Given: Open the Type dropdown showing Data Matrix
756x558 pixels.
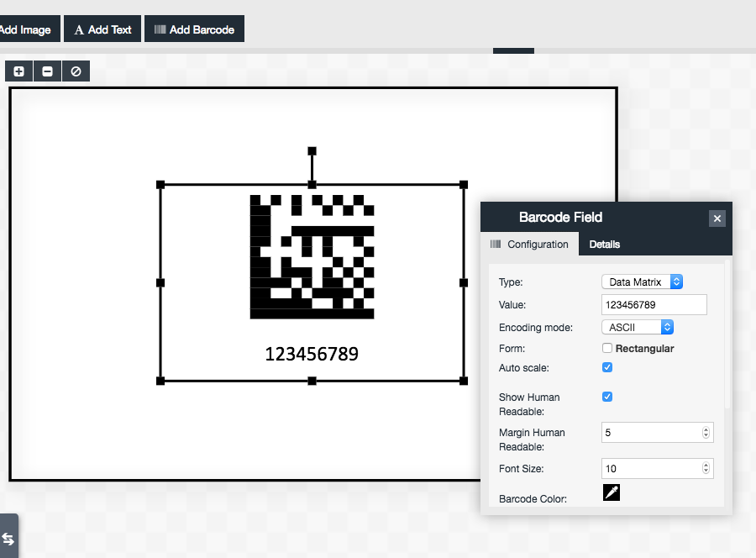Looking at the screenshot, I should point(643,282).
